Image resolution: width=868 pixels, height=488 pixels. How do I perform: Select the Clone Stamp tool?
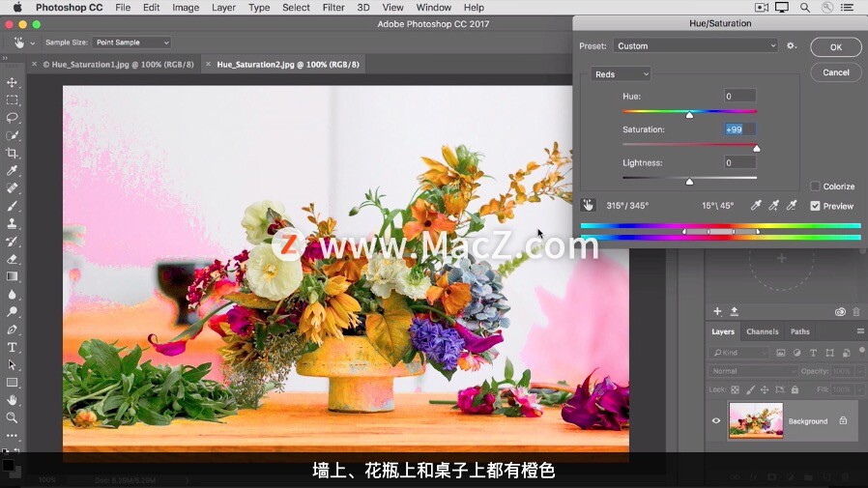tap(12, 223)
